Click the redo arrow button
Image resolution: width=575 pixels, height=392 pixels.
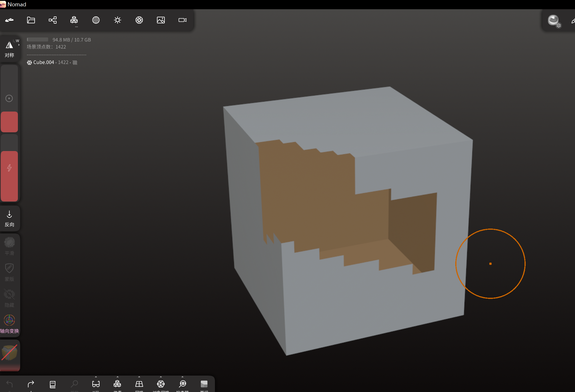tap(31, 384)
